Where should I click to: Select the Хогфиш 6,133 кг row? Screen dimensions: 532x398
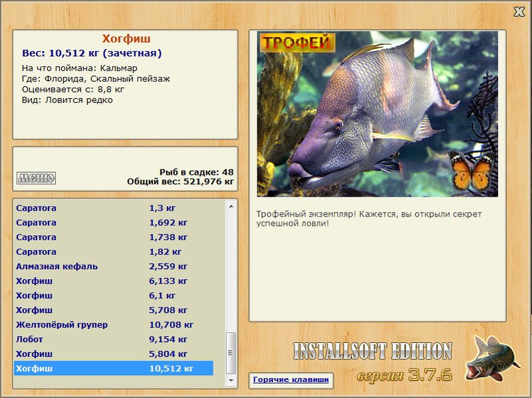(x=114, y=280)
